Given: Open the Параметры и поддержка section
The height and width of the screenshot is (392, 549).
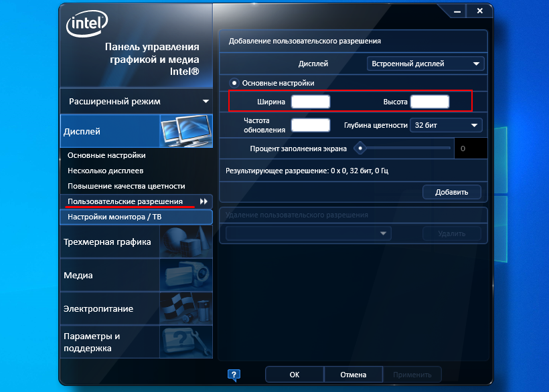Looking at the screenshot, I should 136,342.
